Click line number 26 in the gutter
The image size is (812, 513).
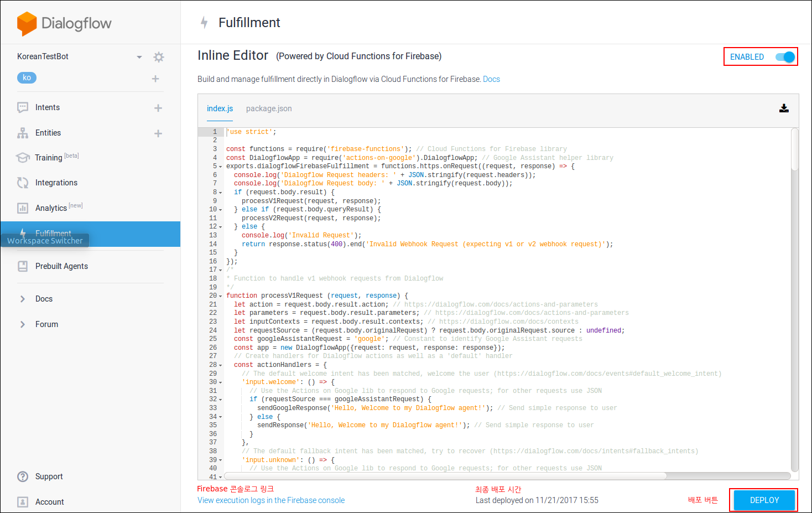[213, 348]
